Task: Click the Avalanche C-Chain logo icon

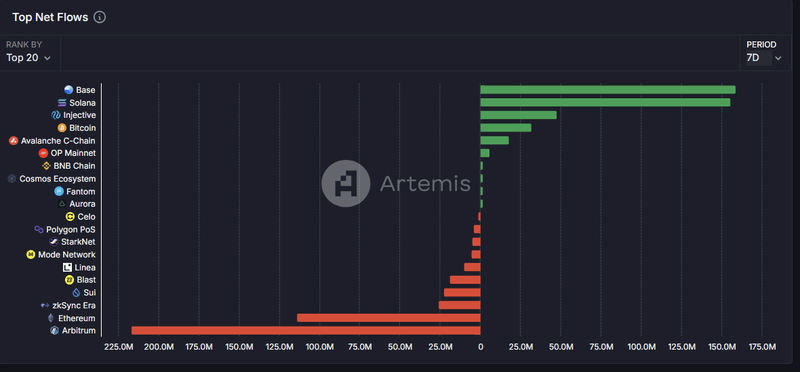Action: click(14, 141)
